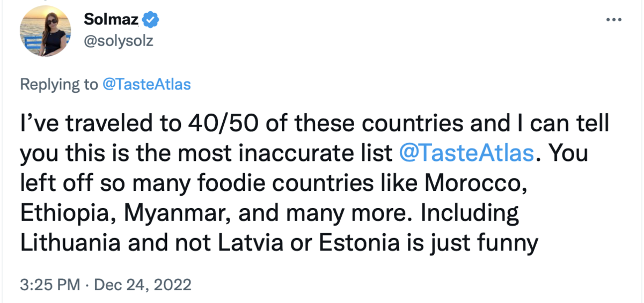Click the gray 'Replying to' label
Image resolution: width=644 pixels, height=303 pixels.
[59, 84]
